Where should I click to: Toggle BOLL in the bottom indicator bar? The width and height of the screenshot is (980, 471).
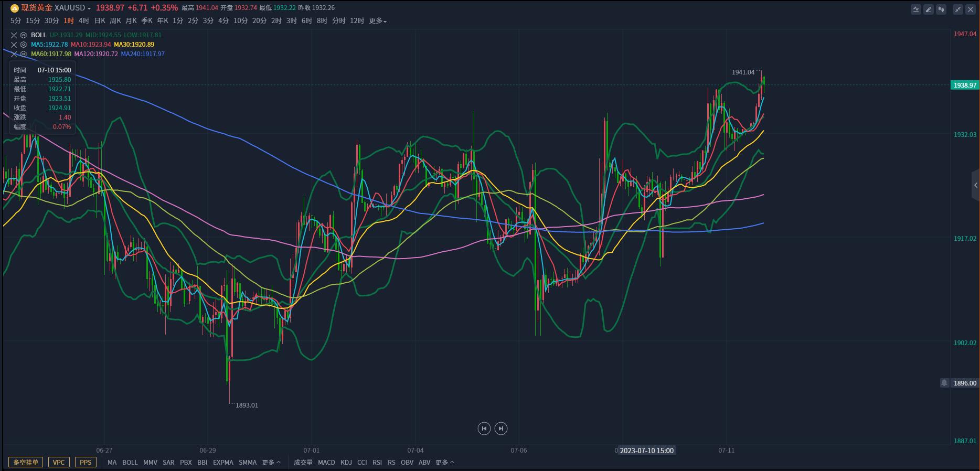pyautogui.click(x=130, y=463)
